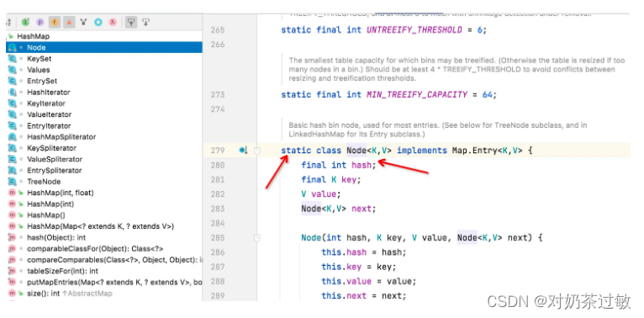Viewport: 644px width, 318px height.
Task: Click line number 280 in gutter
Action: coord(217,165)
